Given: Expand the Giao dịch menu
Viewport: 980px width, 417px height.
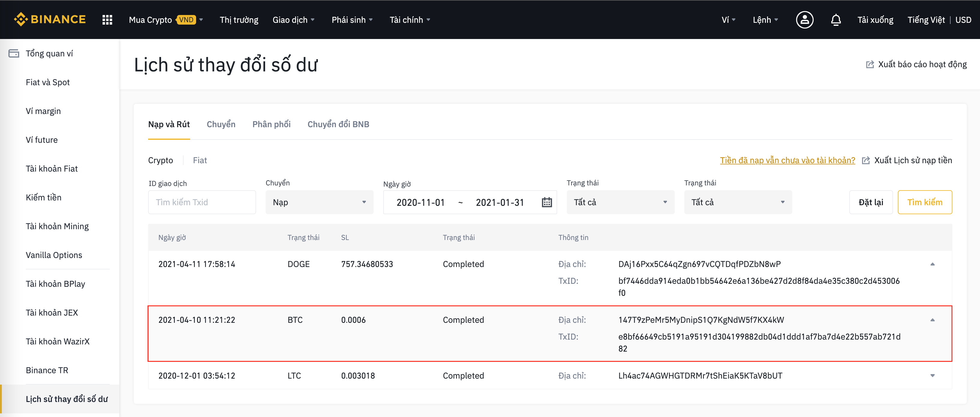Looking at the screenshot, I should (293, 20).
